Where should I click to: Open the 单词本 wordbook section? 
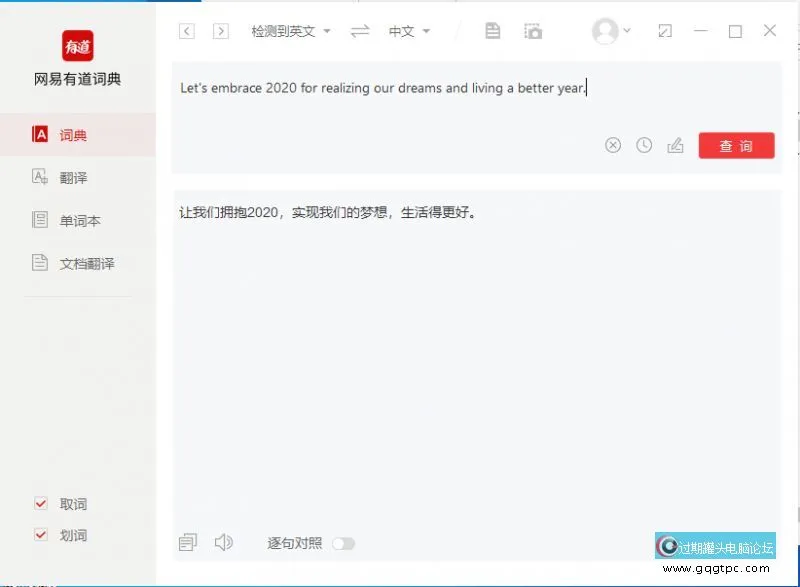coord(72,220)
